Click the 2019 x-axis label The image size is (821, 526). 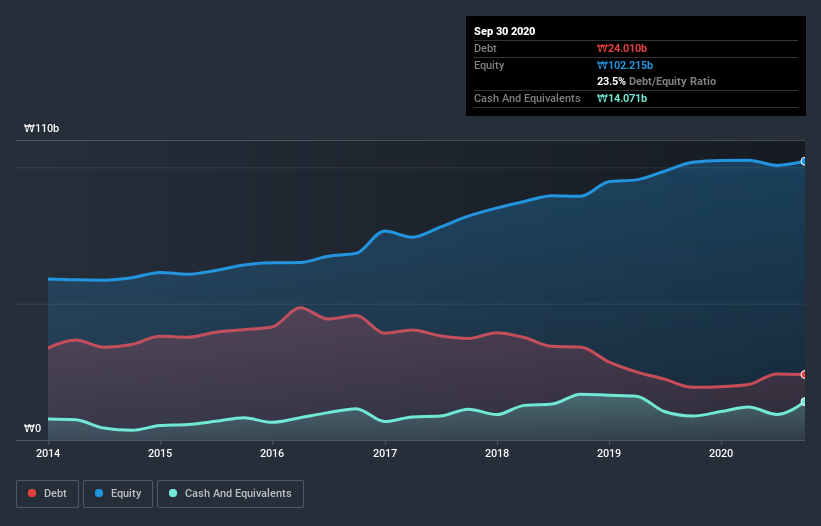point(609,453)
